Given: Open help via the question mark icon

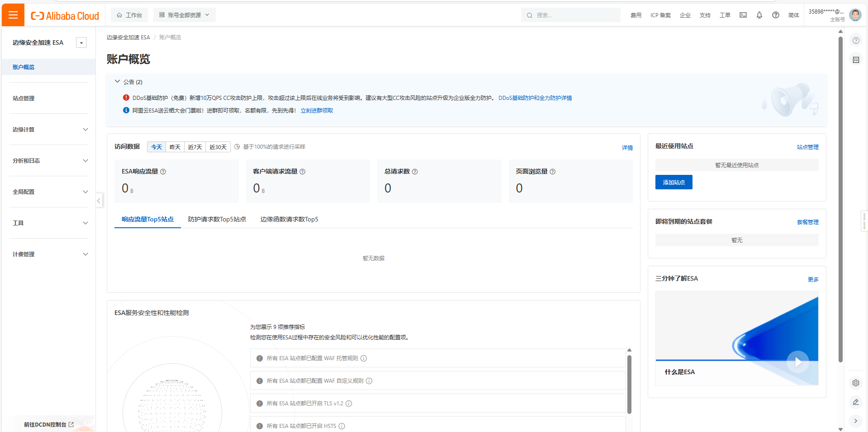Looking at the screenshot, I should 775,15.
